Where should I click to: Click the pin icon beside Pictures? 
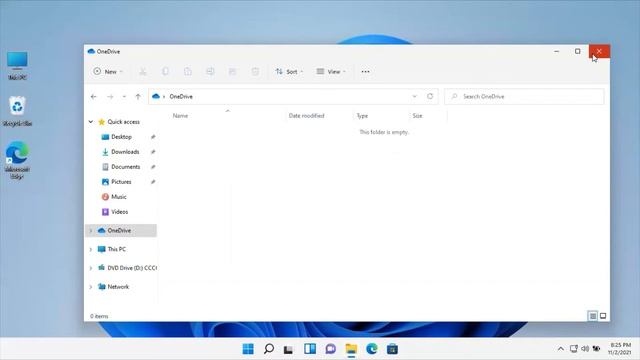(x=153, y=182)
